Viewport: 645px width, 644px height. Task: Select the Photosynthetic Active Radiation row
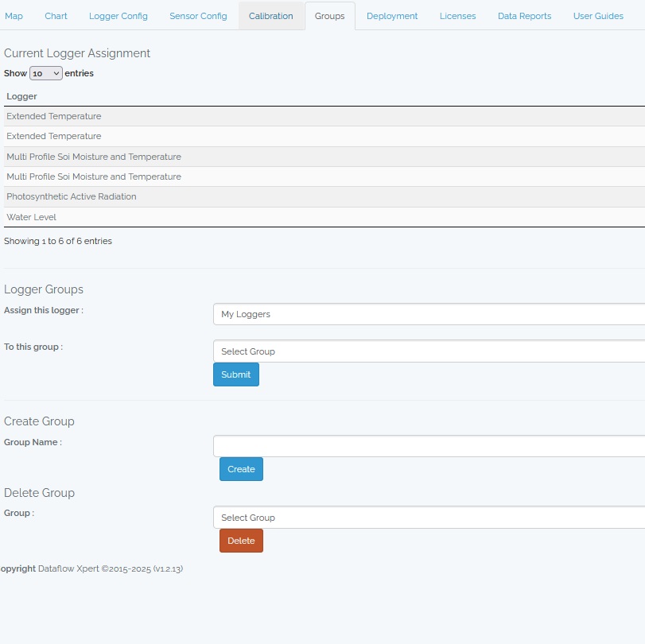[72, 196]
